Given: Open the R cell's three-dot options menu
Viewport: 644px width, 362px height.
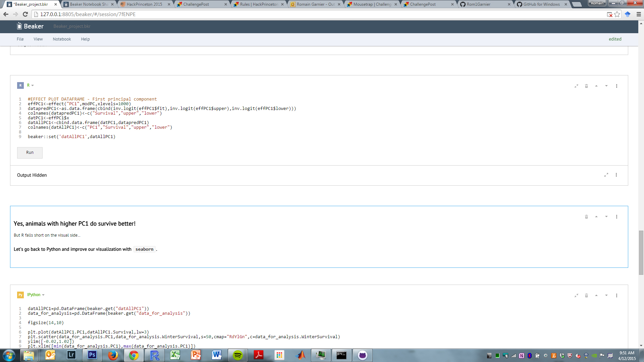Looking at the screenshot, I should [616, 86].
